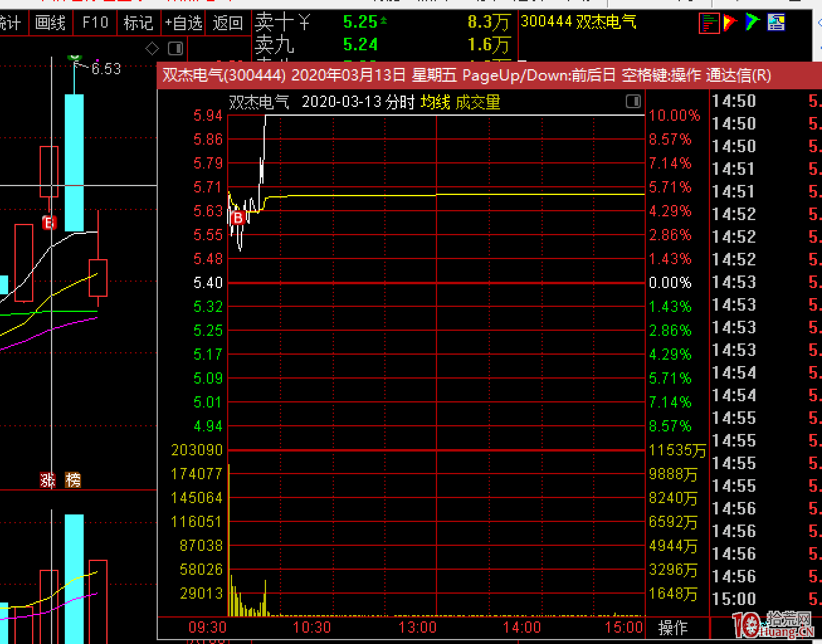Click the tall cyan candlestick bar
Screen dimensions: 822x644
(74, 162)
